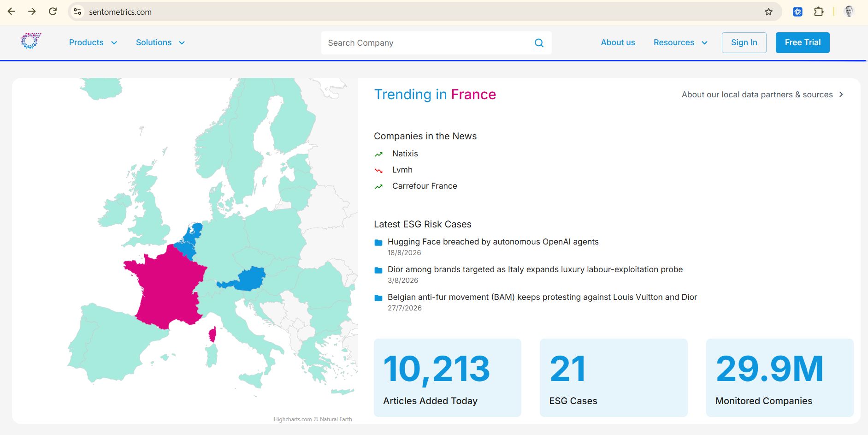Click the 'Companies in the News' heading

[425, 136]
